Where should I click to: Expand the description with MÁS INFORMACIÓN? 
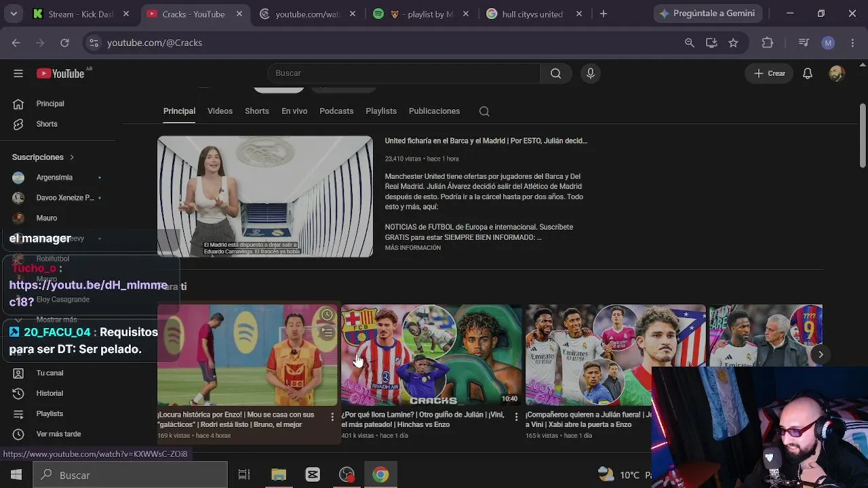[413, 248]
